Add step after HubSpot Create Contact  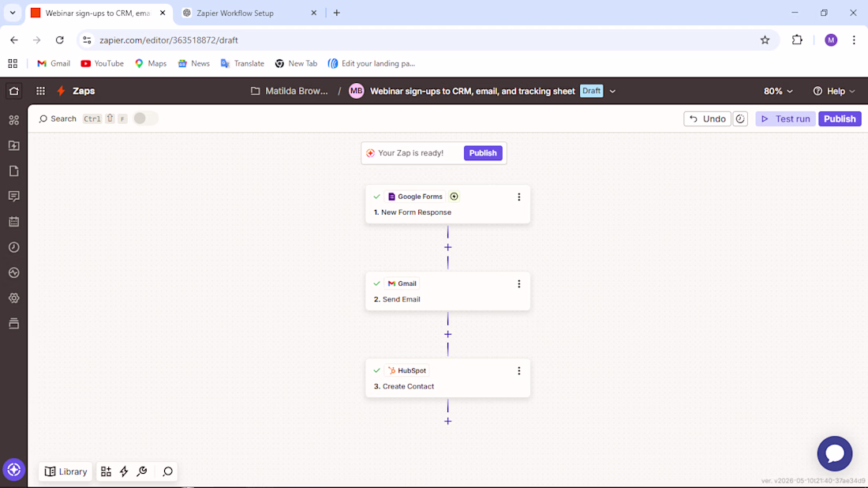point(448,421)
